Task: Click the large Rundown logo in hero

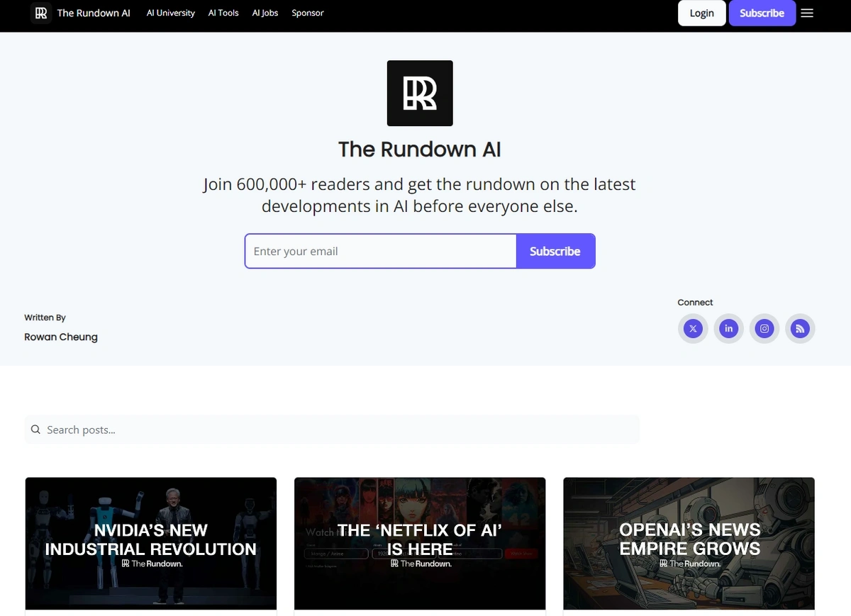Action: (x=420, y=94)
